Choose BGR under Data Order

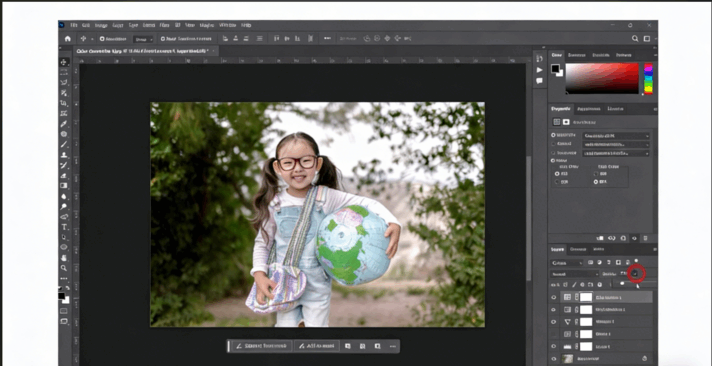(557, 182)
